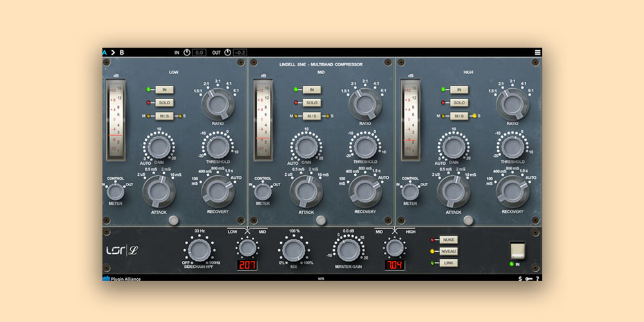This screenshot has width=644, height=322.
Task: Click the MID band Threshold knob
Action: pos(365,147)
